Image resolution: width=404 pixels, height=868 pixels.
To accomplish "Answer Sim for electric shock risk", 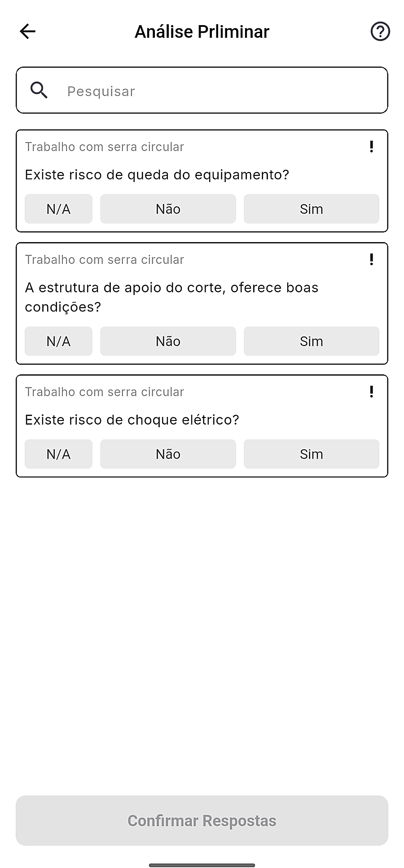I will pyautogui.click(x=312, y=454).
